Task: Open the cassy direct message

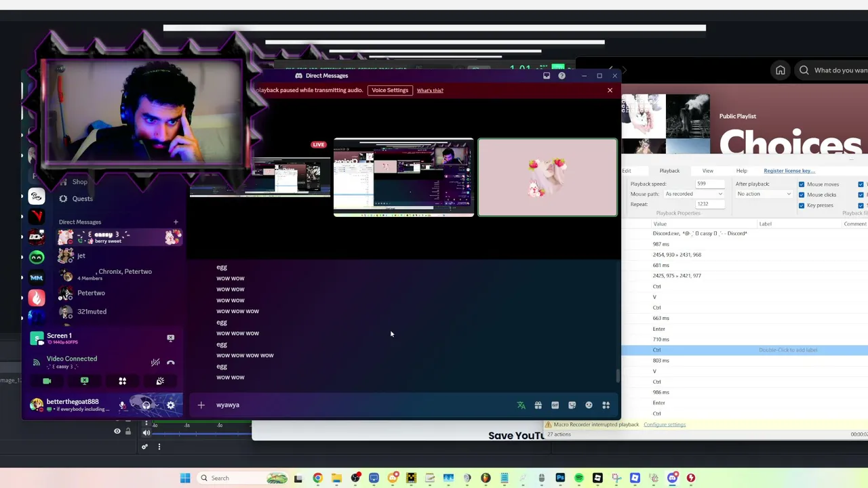Action: tap(120, 237)
